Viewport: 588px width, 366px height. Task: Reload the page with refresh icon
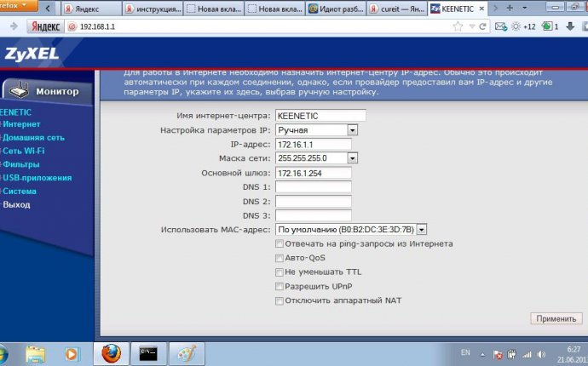point(482,26)
